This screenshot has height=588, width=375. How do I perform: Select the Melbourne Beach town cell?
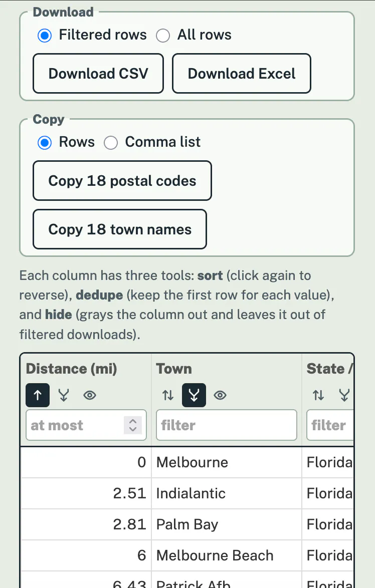226,556
